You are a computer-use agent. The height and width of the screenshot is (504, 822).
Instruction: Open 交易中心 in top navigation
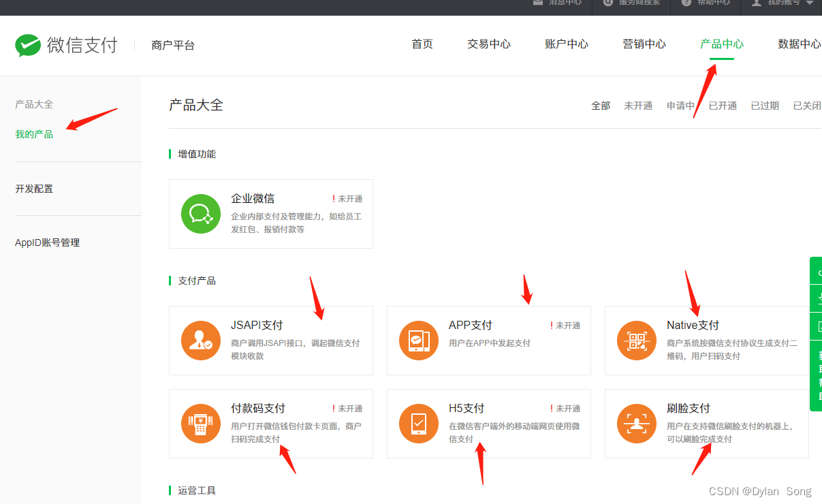[x=489, y=44]
